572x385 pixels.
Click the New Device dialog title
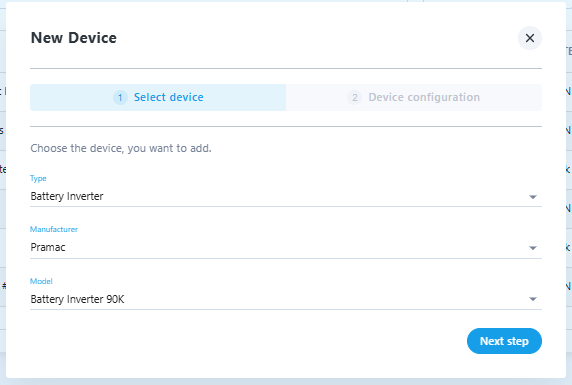click(x=74, y=38)
